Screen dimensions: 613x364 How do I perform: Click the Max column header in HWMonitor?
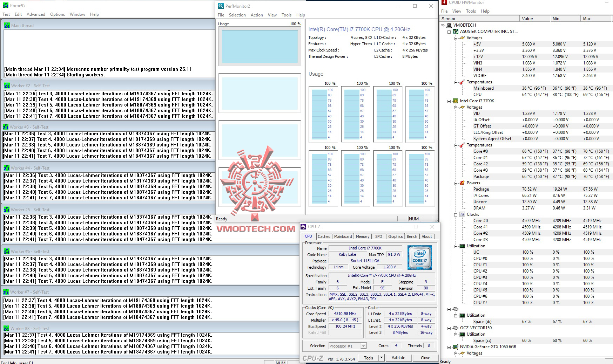pos(597,19)
